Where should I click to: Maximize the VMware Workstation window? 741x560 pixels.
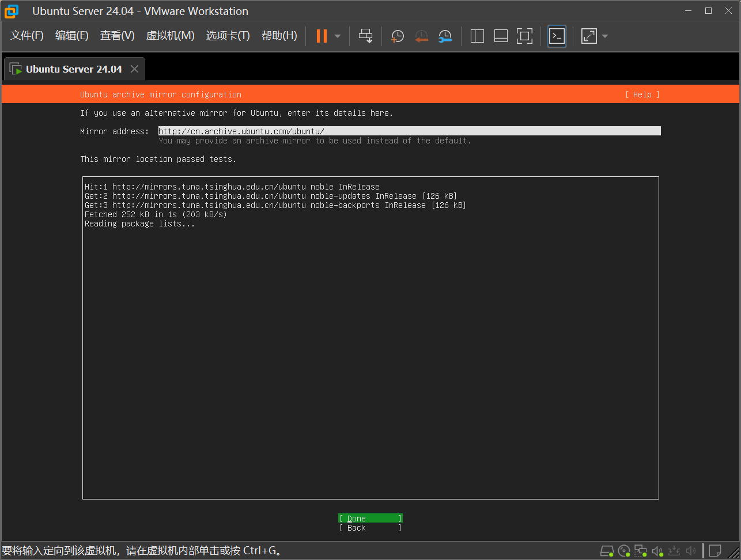point(708,10)
